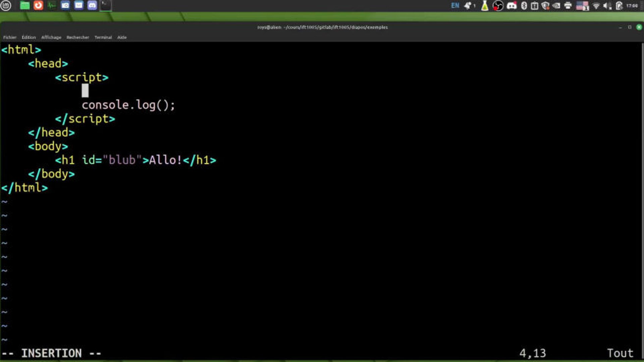644x362 pixels.
Task: Click the block cursor on line four
Action: [x=85, y=91]
